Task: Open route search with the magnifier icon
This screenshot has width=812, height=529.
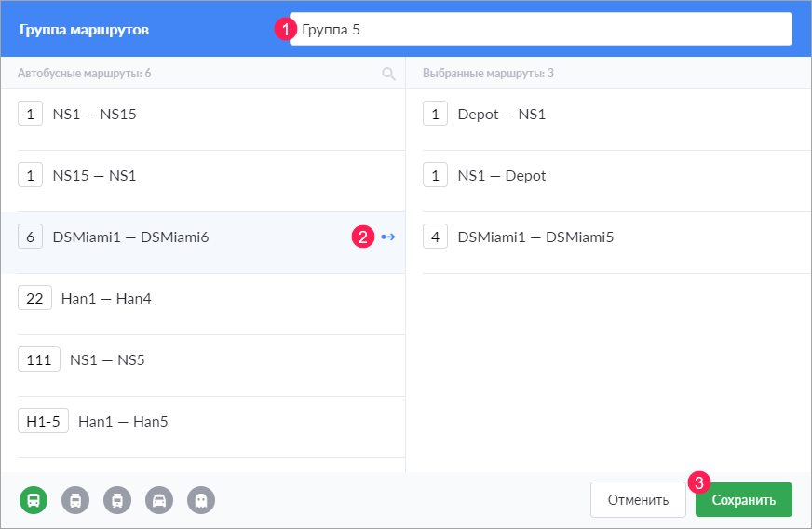Action: tap(389, 74)
